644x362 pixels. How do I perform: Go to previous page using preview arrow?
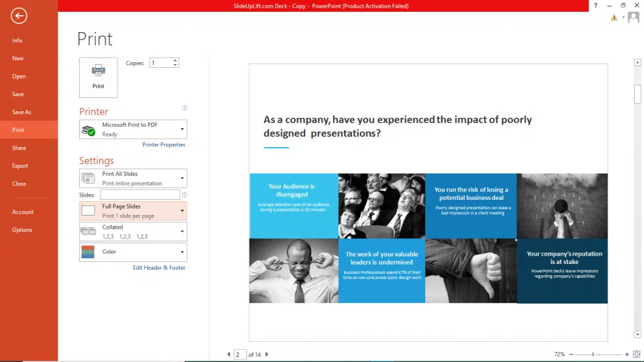(228, 354)
